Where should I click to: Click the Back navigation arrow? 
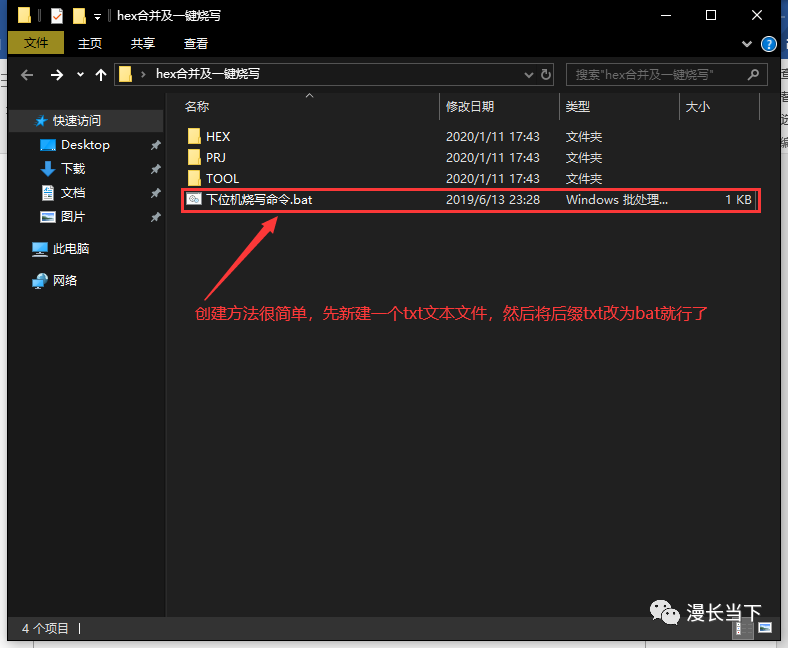(27, 75)
